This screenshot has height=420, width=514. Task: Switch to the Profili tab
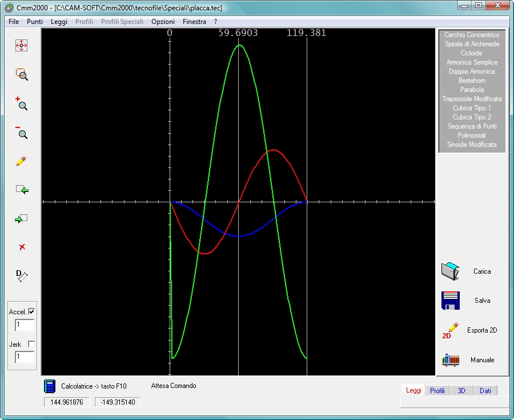[x=437, y=390]
